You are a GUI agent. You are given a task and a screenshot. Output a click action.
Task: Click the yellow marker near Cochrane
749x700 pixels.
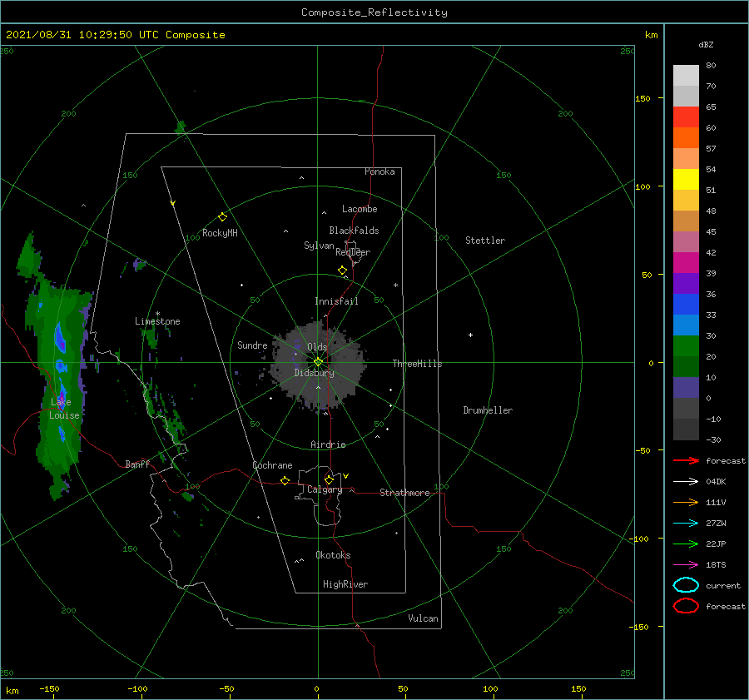(x=285, y=480)
